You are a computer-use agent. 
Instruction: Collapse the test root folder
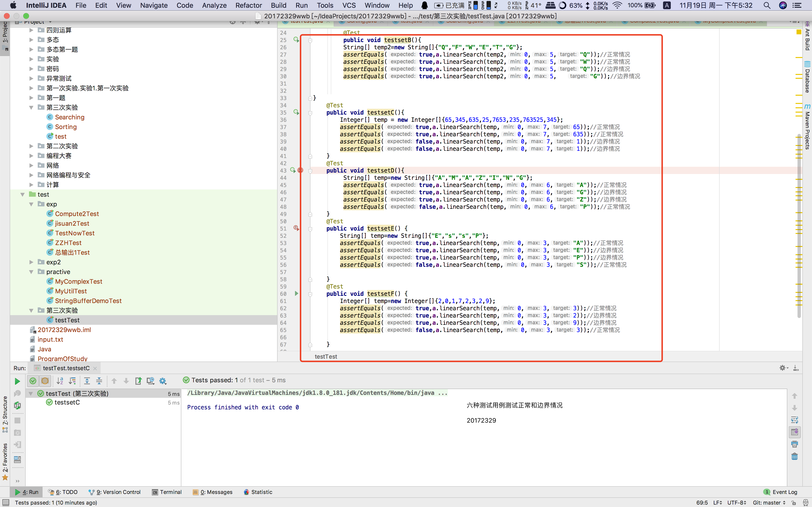click(22, 195)
